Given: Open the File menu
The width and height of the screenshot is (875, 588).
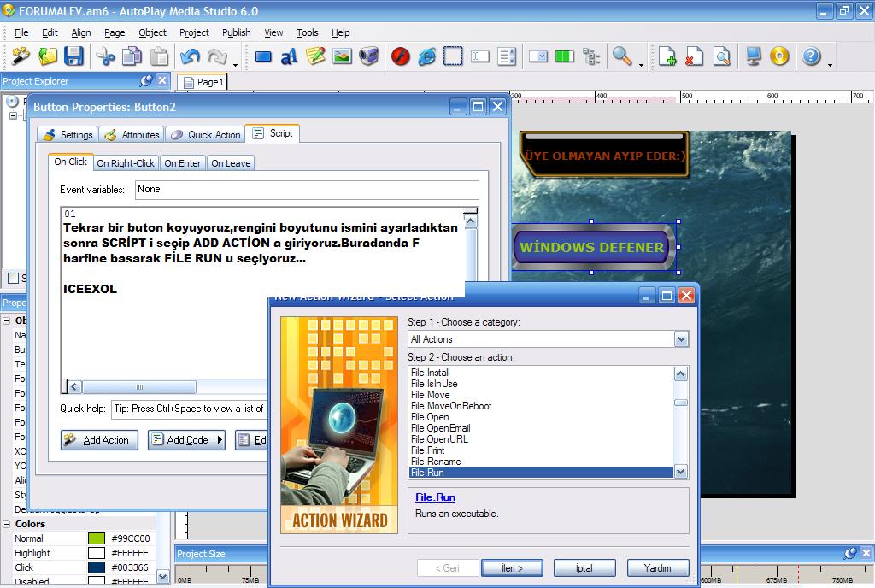Looking at the screenshot, I should coord(21,33).
